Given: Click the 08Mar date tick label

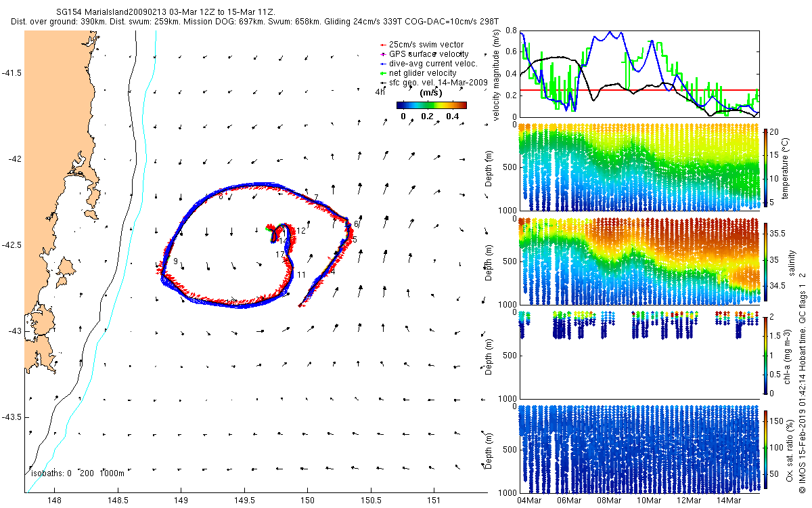Looking at the screenshot, I should [608, 501].
